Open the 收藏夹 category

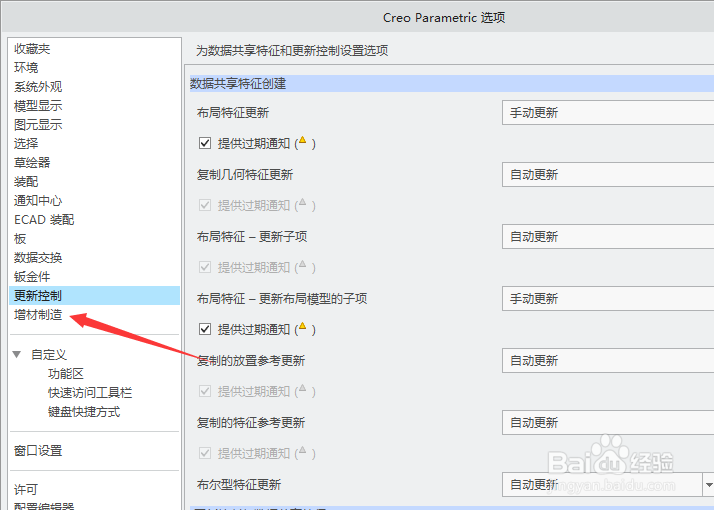(x=32, y=48)
